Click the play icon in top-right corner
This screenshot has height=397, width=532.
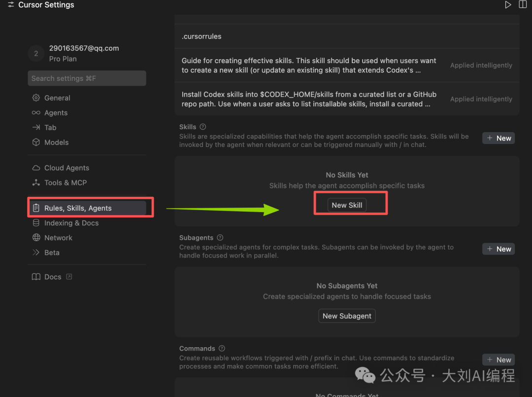(x=508, y=5)
